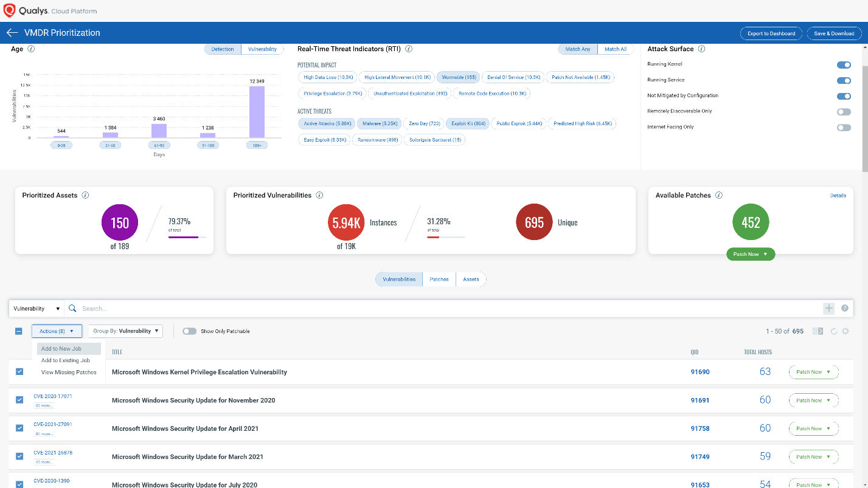Click the search magnifier icon
868x488 pixels.
coord(72,308)
